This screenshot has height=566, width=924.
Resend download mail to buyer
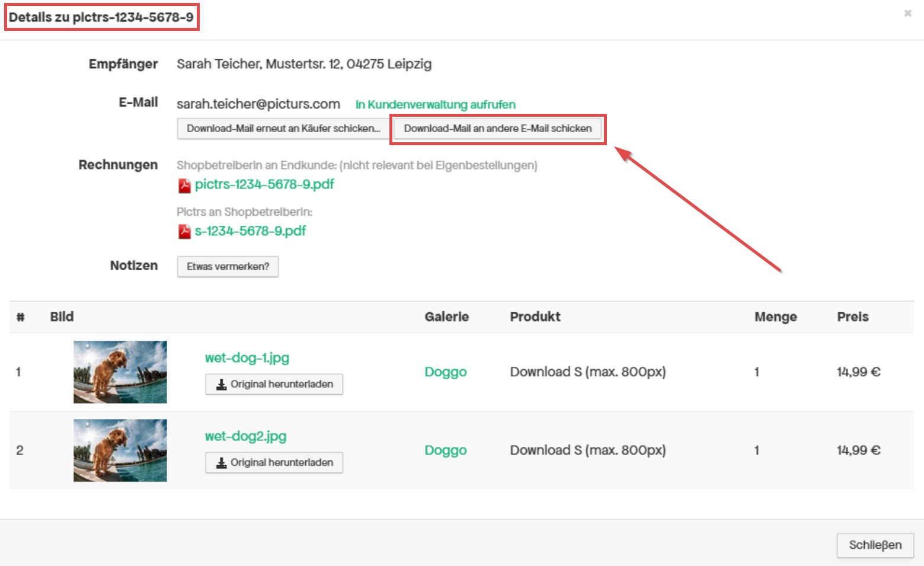click(x=283, y=129)
